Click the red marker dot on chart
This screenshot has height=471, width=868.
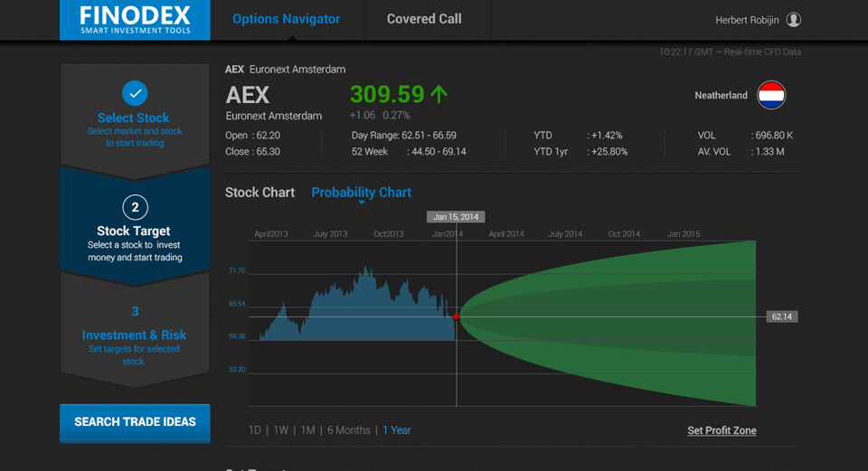click(457, 316)
